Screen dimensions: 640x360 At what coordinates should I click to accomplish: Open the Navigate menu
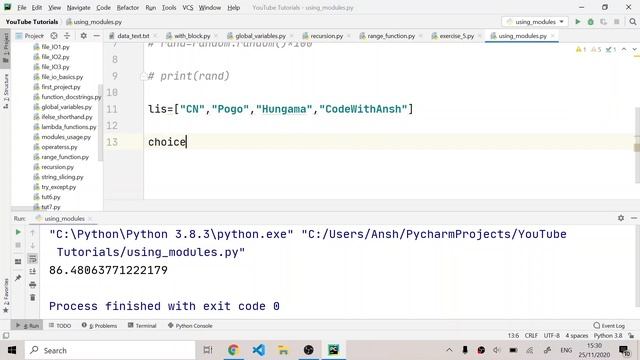(x=78, y=8)
